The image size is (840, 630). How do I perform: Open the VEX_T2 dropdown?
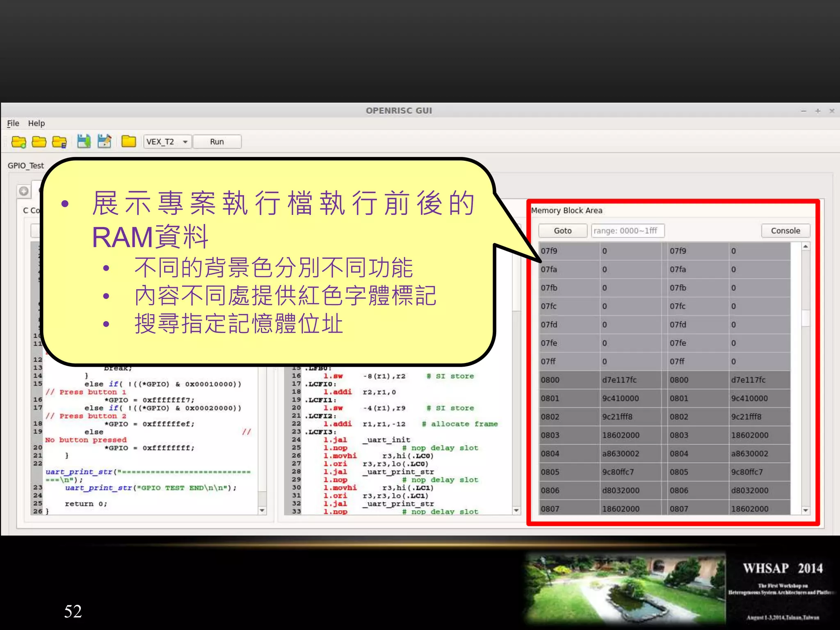coord(167,142)
